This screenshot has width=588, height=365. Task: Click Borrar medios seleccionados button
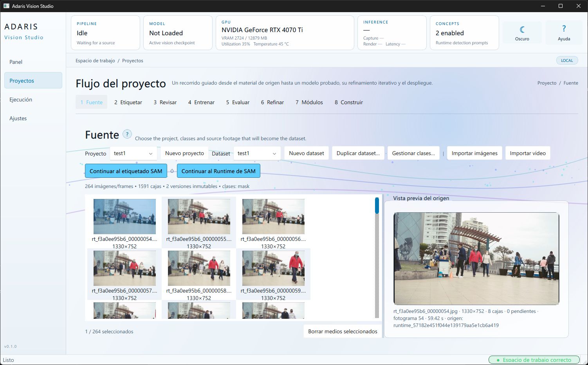343,331
